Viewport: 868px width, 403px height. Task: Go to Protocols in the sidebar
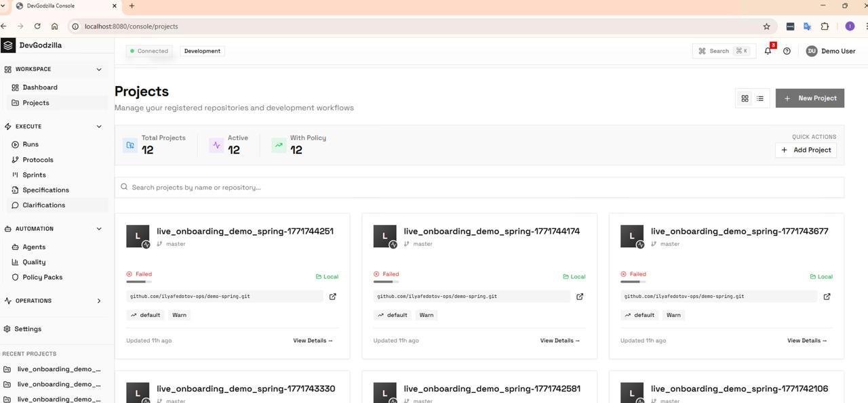point(37,160)
